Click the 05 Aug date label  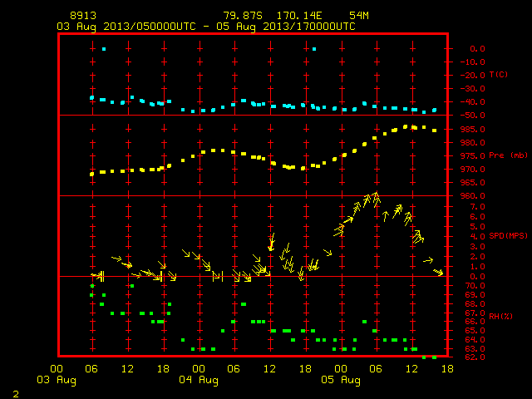(x=341, y=380)
